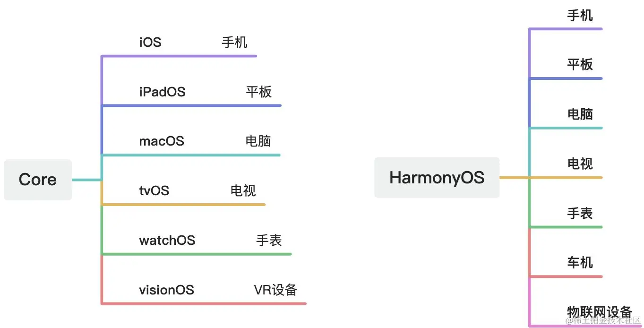Click the iPadOS branch label

[162, 92]
